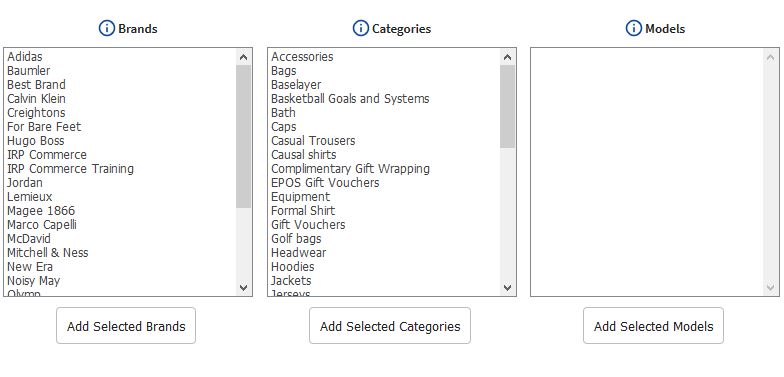Click the info icon beside Brands
The height and width of the screenshot is (377, 784).
pyautogui.click(x=106, y=28)
